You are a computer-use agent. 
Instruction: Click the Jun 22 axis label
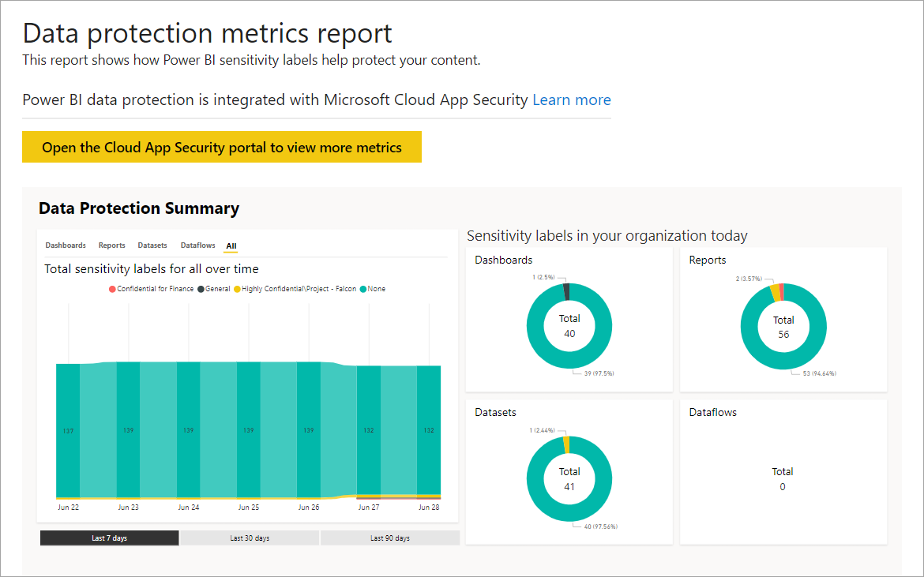68,507
